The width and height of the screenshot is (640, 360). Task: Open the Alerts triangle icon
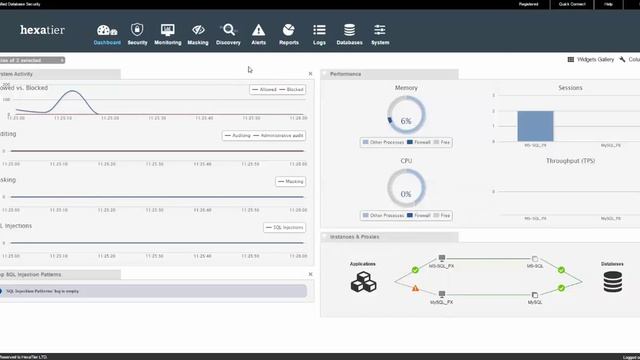pyautogui.click(x=258, y=30)
